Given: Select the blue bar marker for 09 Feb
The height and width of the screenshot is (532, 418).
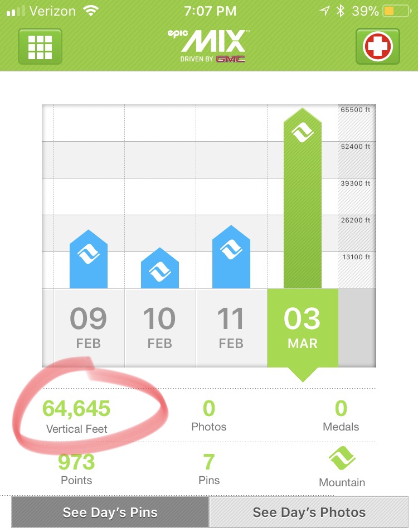Looking at the screenshot, I should pos(89,259).
